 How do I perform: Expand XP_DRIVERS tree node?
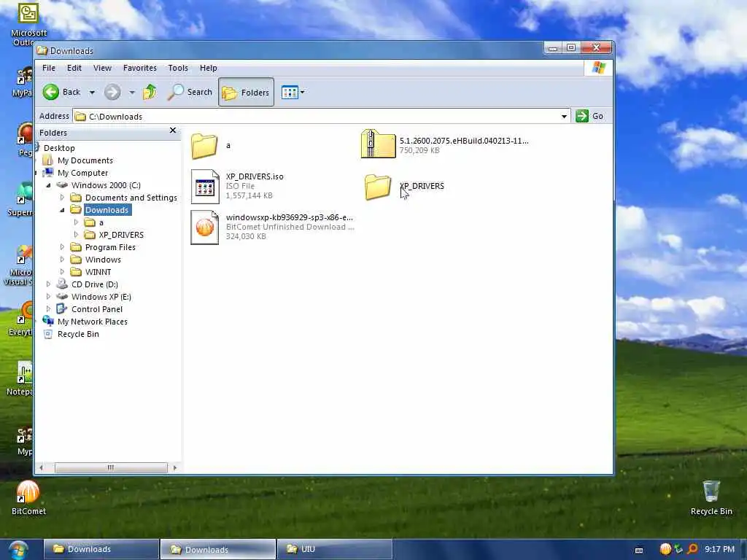click(76, 234)
